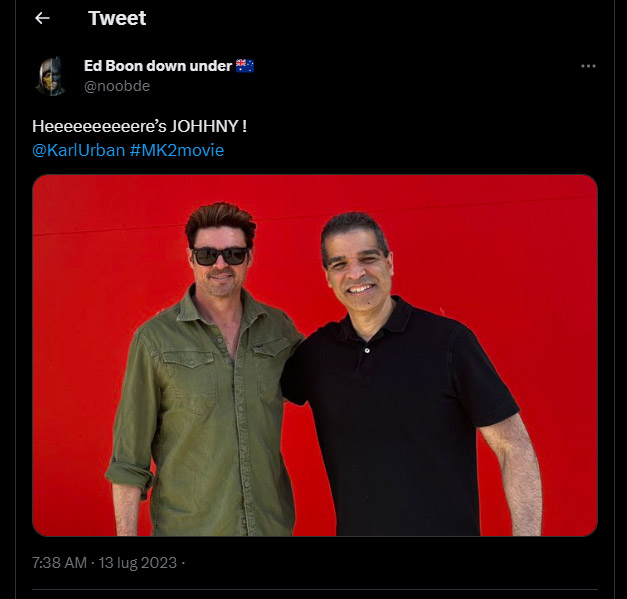Click the sunglasses in the photo
627x599 pixels.
click(220, 256)
